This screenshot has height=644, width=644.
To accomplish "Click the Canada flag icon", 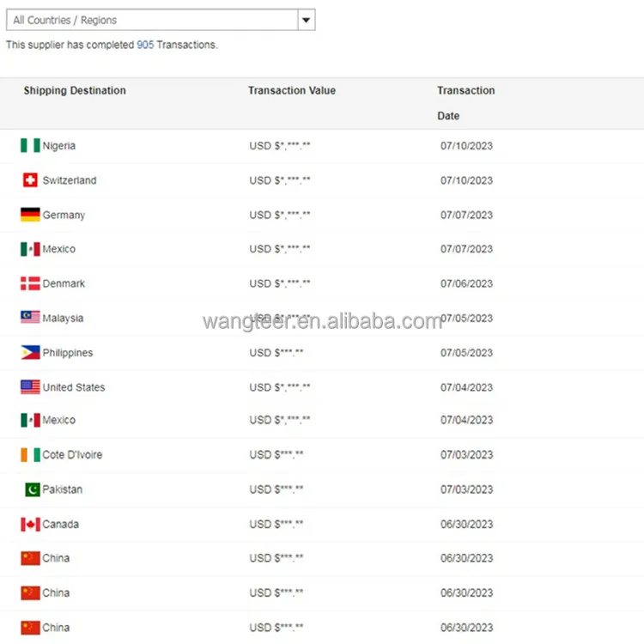I will pyautogui.click(x=30, y=524).
